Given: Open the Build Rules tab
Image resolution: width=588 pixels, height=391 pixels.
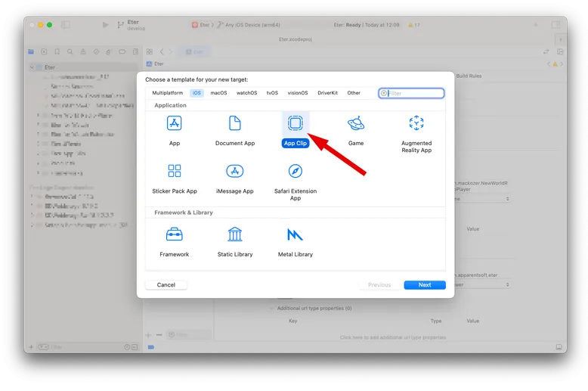Looking at the screenshot, I should tap(469, 76).
